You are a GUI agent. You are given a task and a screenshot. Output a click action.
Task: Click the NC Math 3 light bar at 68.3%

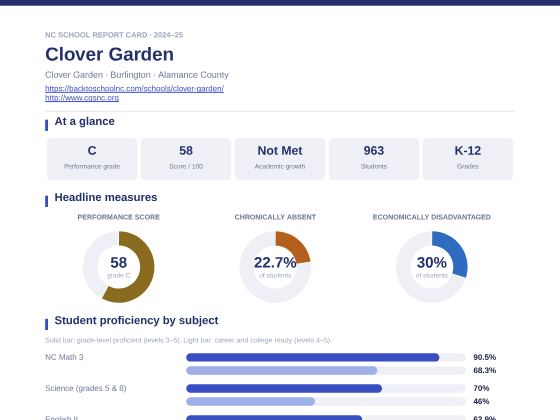point(281,370)
